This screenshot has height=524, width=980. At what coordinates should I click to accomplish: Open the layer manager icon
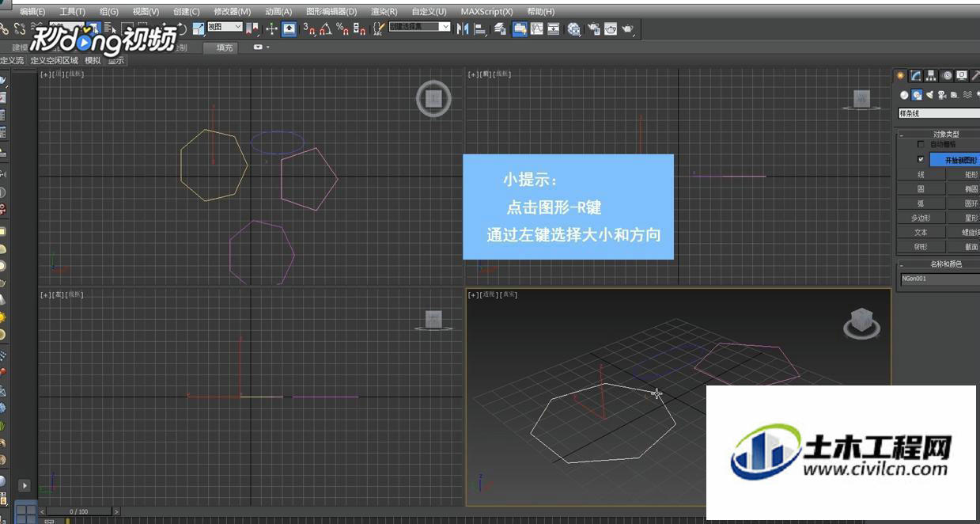pyautogui.click(x=500, y=29)
